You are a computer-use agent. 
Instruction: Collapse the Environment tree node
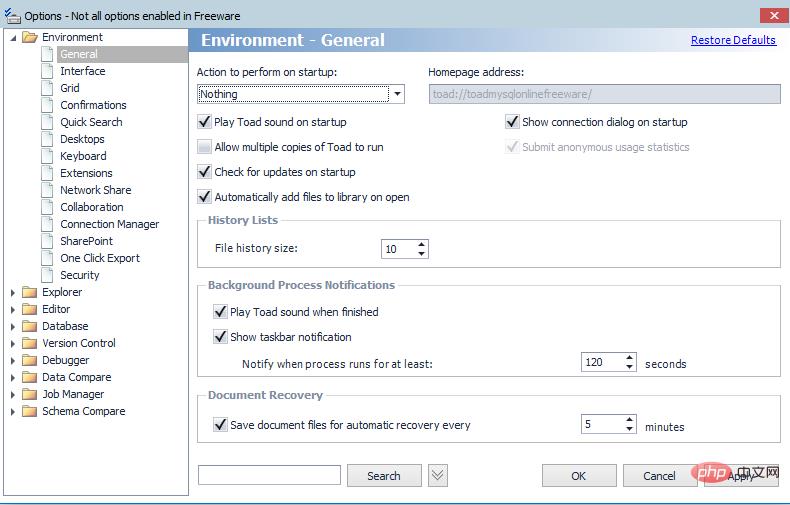[13, 38]
